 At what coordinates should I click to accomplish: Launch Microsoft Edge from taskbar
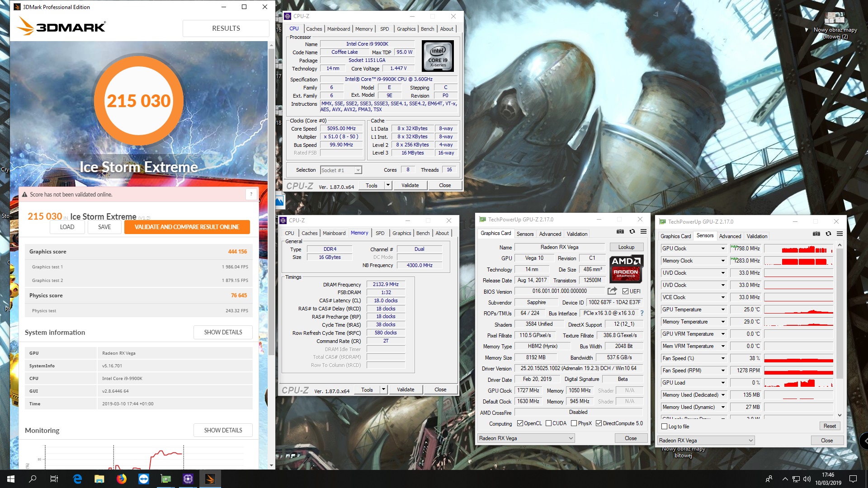77,479
